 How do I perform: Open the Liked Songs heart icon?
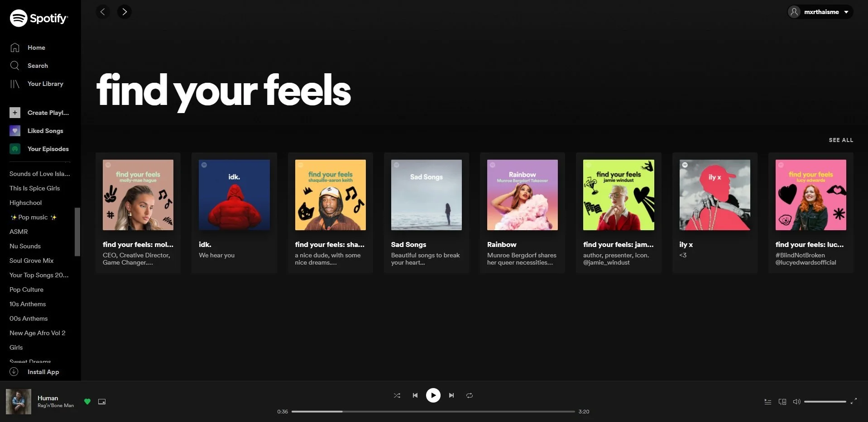click(x=15, y=131)
